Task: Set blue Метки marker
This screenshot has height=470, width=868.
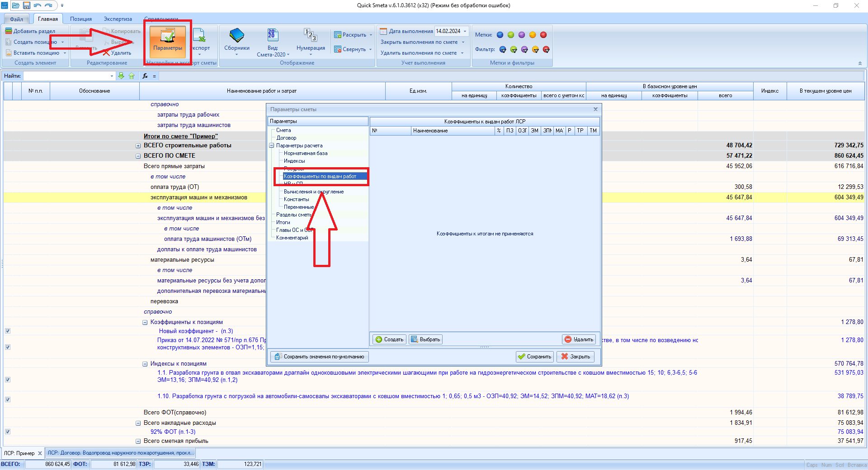Action: pyautogui.click(x=500, y=35)
